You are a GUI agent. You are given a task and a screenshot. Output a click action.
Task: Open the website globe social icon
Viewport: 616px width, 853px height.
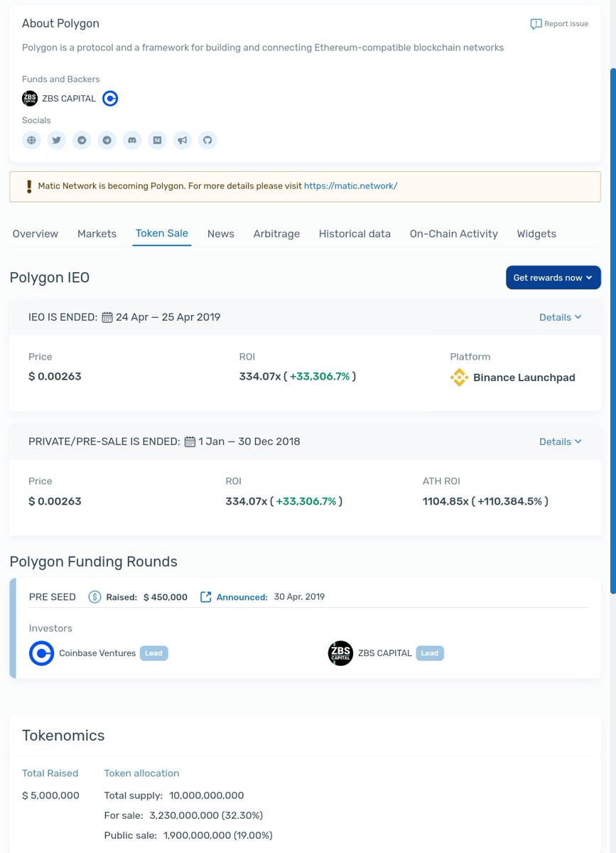click(31, 140)
